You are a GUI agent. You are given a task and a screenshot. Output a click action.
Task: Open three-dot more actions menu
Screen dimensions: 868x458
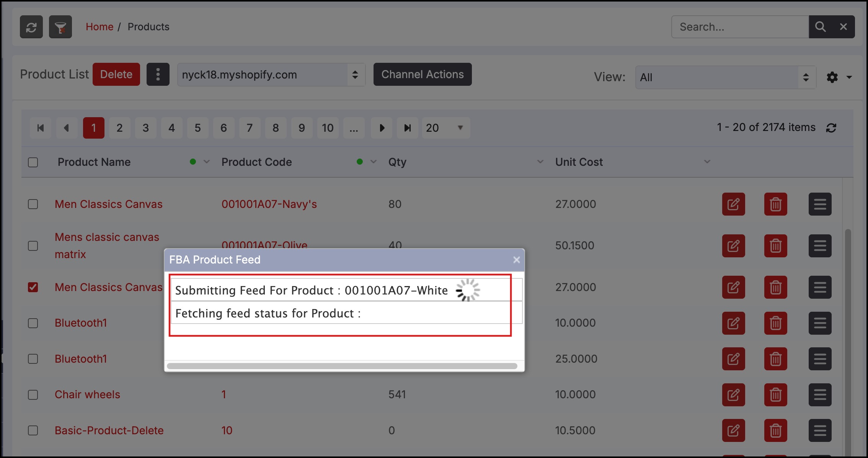[x=158, y=74]
